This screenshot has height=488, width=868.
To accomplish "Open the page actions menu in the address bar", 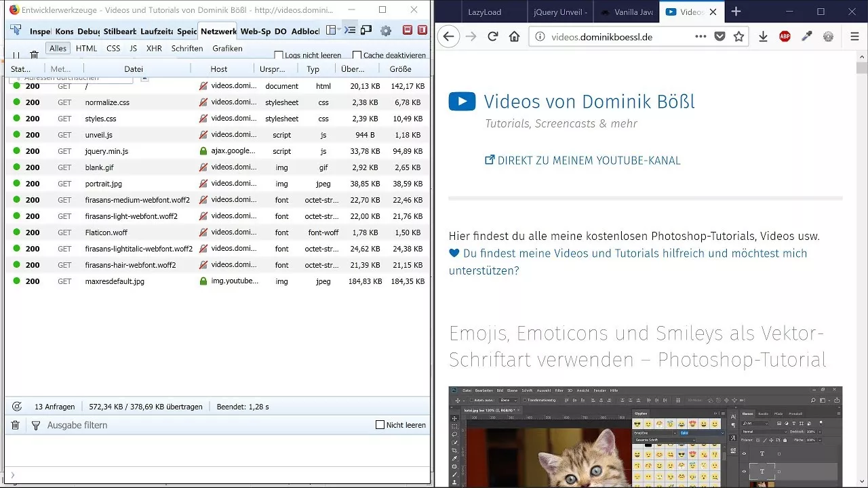I will [701, 37].
